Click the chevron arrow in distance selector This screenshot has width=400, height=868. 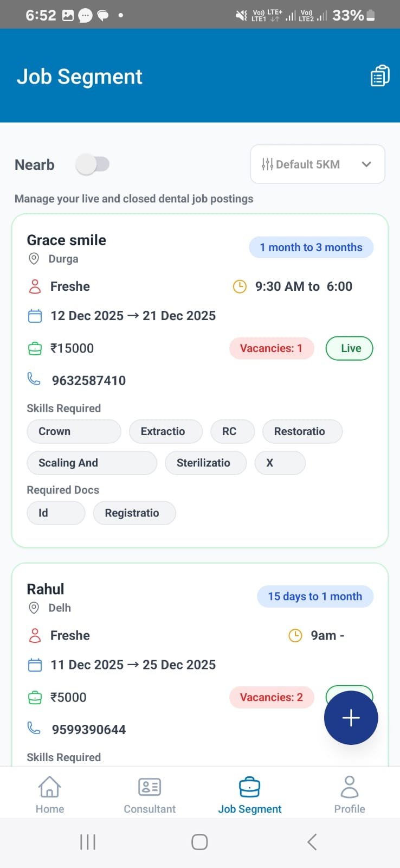click(366, 164)
